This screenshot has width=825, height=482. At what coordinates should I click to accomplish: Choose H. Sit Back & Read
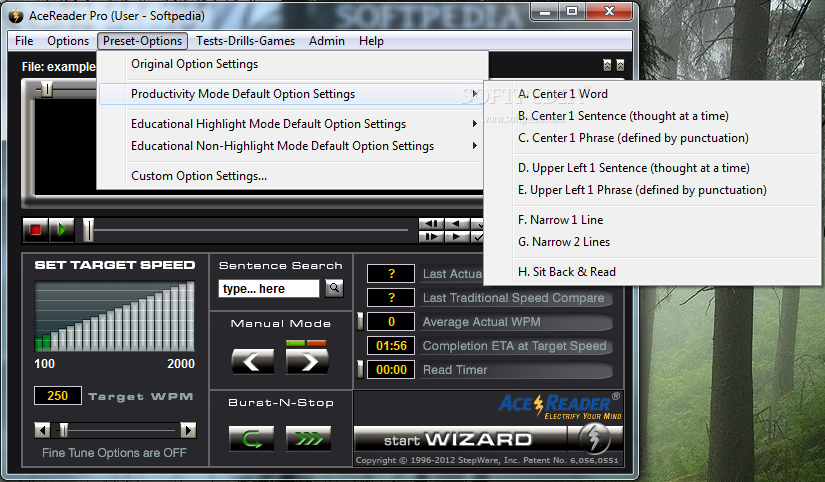click(x=652, y=272)
